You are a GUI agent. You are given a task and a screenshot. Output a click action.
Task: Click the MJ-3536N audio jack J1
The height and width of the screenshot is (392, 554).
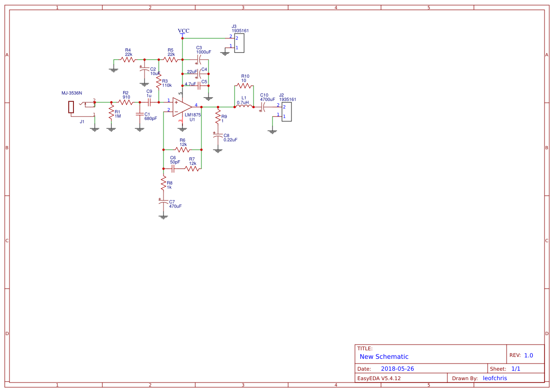point(72,107)
